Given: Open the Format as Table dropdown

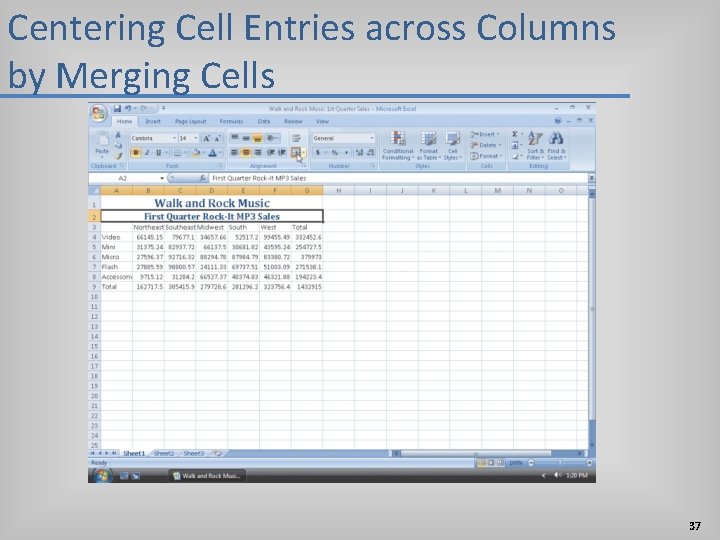Looking at the screenshot, I should click(428, 146).
